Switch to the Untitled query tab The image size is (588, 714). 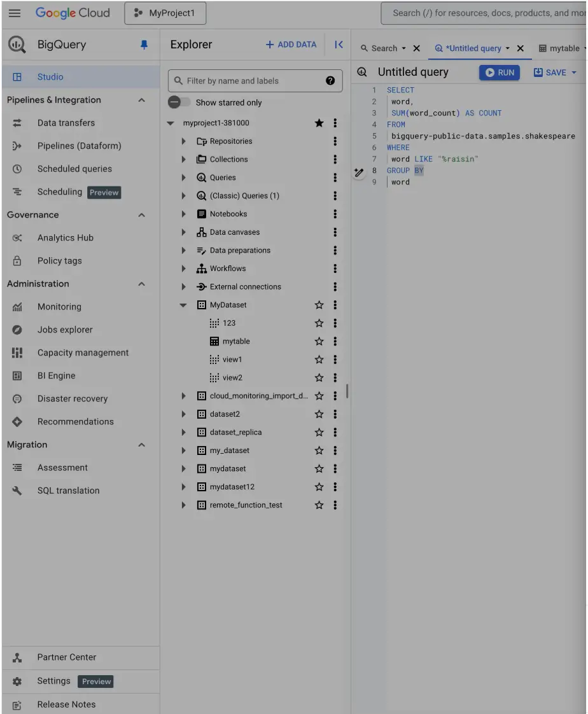coord(473,48)
